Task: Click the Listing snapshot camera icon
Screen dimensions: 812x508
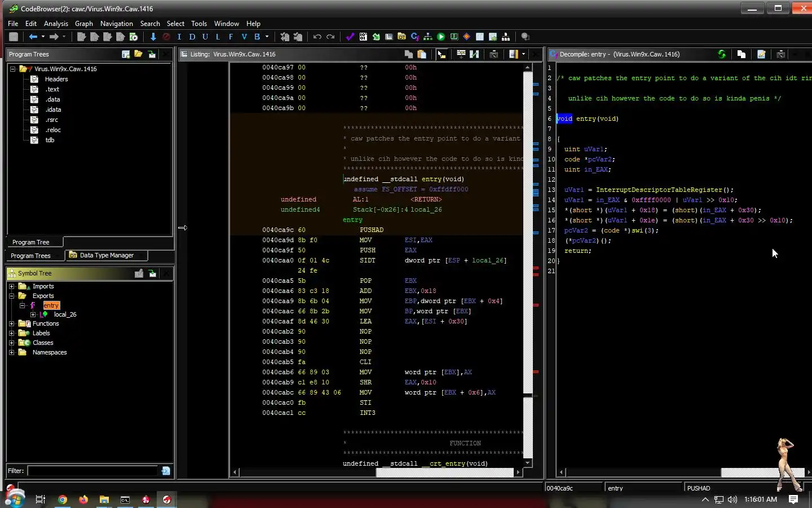Action: [x=494, y=54]
